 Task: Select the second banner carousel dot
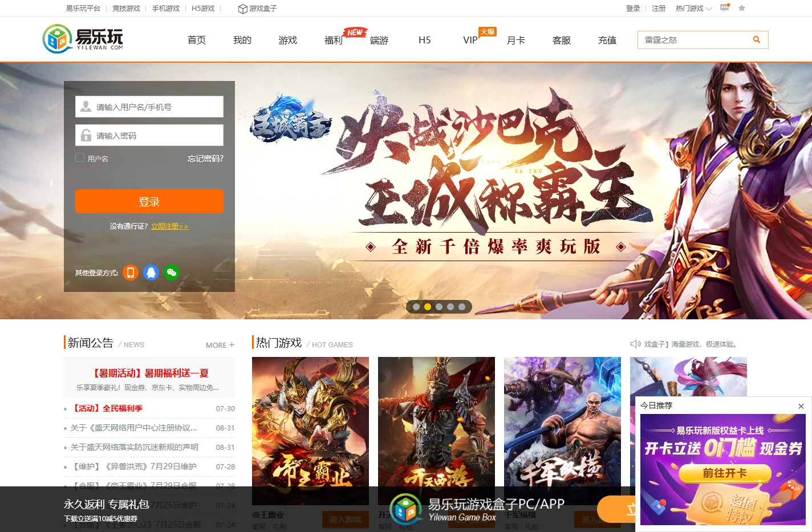[428, 307]
